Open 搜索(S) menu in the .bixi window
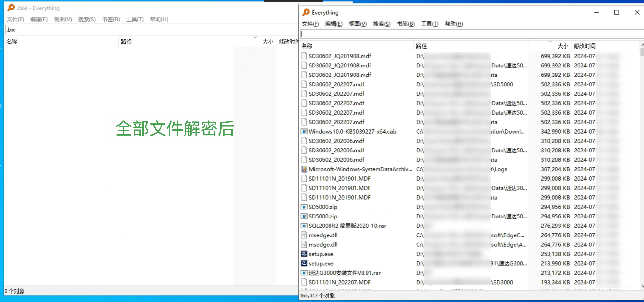Image resolution: width=644 pixels, height=302 pixels. (87, 19)
